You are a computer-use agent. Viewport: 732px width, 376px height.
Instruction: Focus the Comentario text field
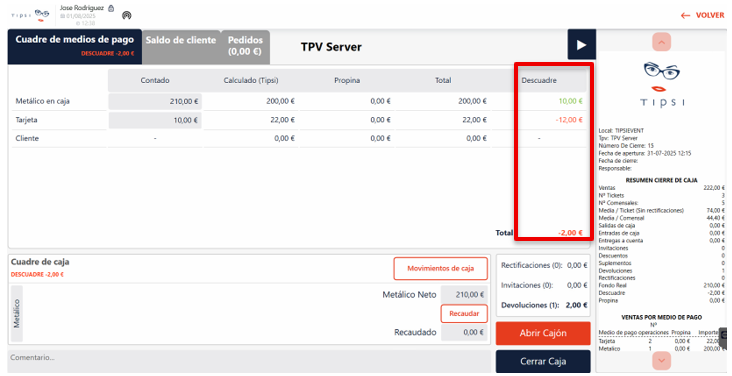pos(249,361)
